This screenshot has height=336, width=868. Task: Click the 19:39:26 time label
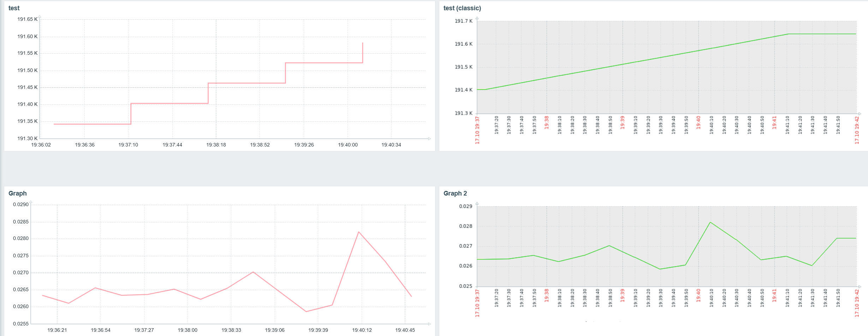[304, 145]
